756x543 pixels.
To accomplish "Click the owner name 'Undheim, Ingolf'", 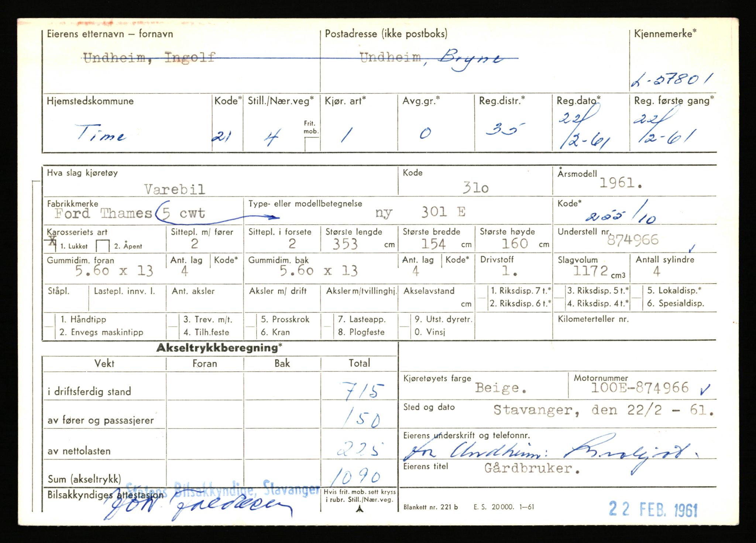I will pyautogui.click(x=150, y=58).
